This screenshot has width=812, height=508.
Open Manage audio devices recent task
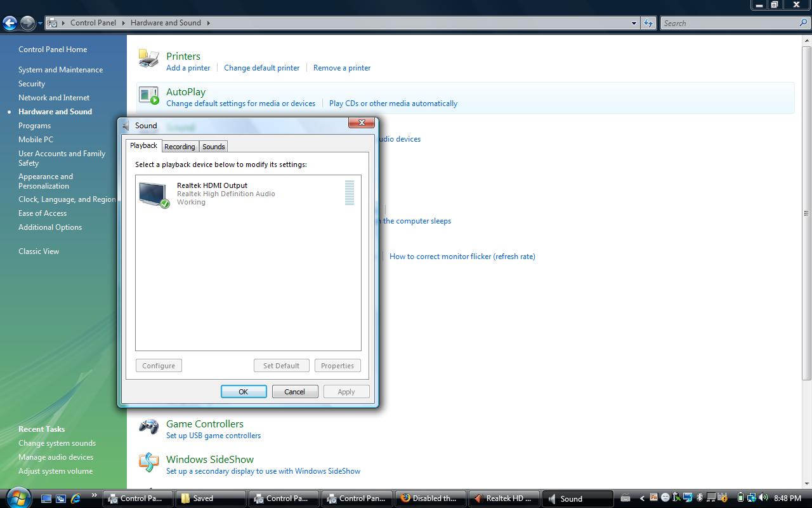pos(56,457)
